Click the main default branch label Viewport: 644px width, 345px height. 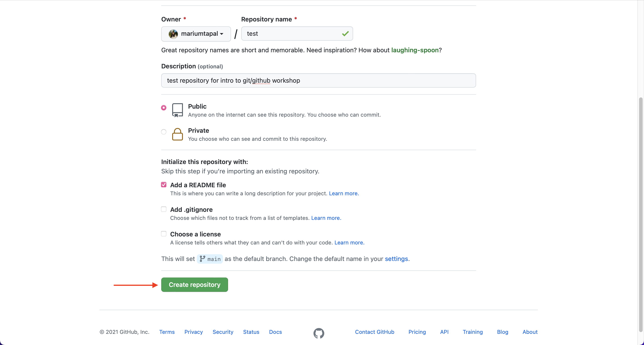click(x=210, y=259)
